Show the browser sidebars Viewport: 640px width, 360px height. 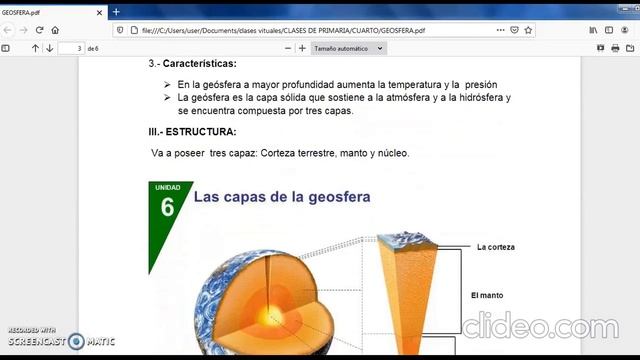click(609, 30)
